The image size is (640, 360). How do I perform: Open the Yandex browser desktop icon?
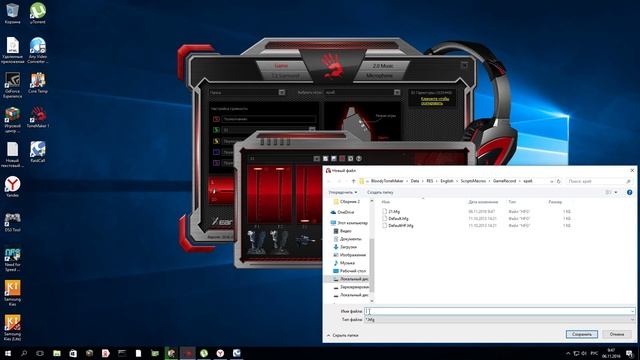click(x=13, y=187)
